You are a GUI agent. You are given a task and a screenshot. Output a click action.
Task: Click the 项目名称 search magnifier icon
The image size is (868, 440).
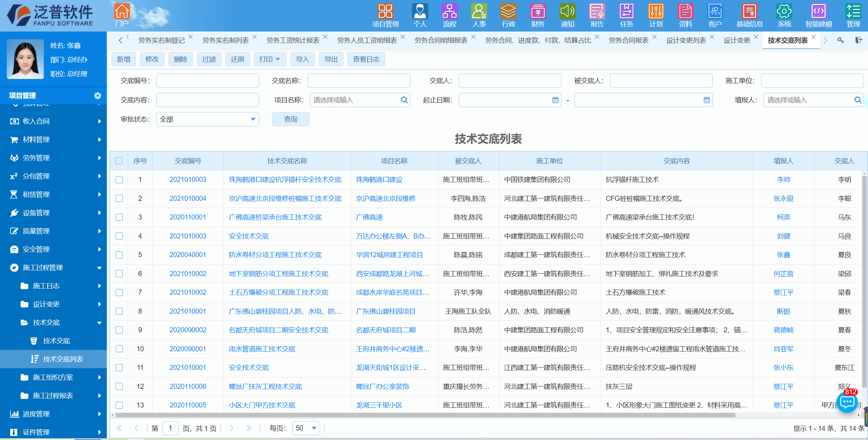[x=404, y=100]
